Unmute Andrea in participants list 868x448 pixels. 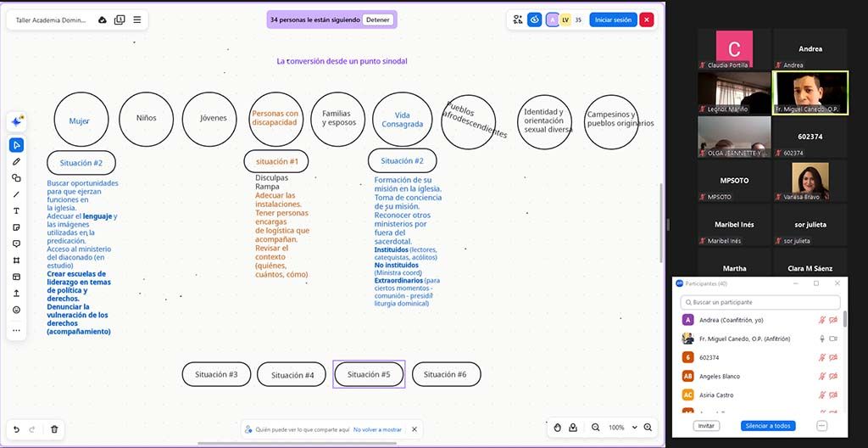click(822, 320)
